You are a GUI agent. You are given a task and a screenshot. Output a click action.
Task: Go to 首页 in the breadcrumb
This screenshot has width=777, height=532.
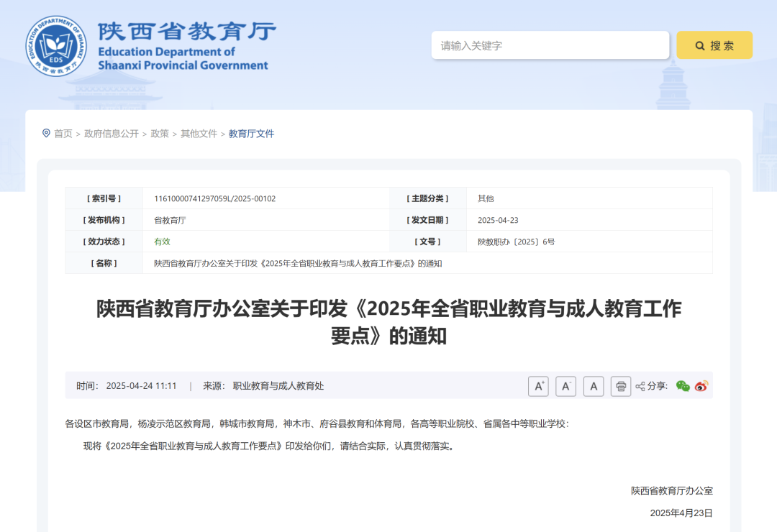click(x=63, y=134)
